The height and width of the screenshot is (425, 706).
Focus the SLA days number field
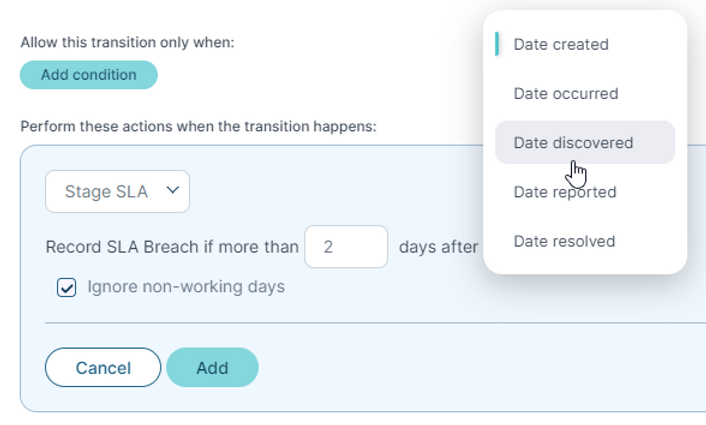(x=346, y=247)
